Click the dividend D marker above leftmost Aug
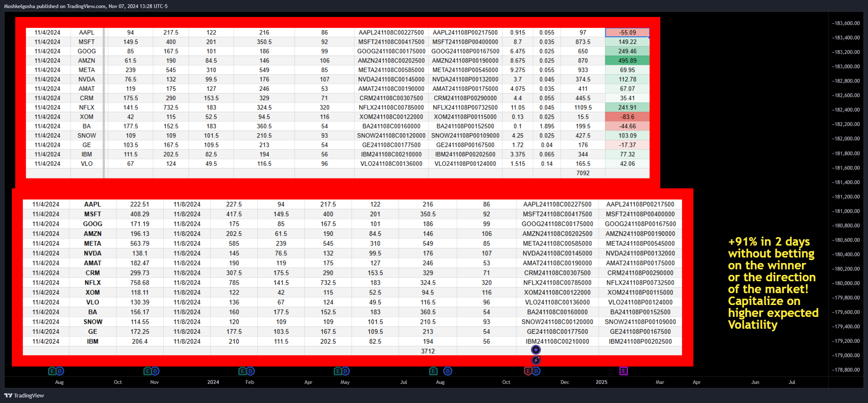The width and height of the screenshot is (868, 403). pyautogui.click(x=60, y=371)
